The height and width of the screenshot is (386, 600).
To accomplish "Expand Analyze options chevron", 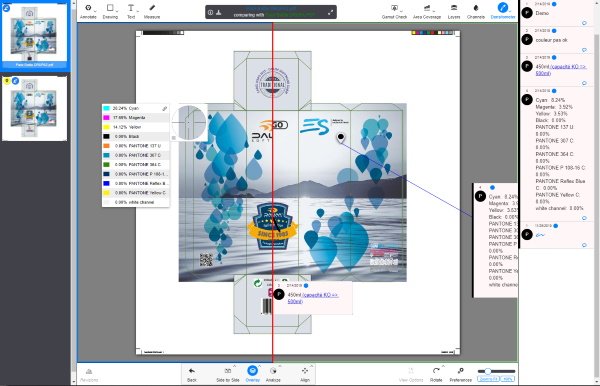I will [280, 367].
